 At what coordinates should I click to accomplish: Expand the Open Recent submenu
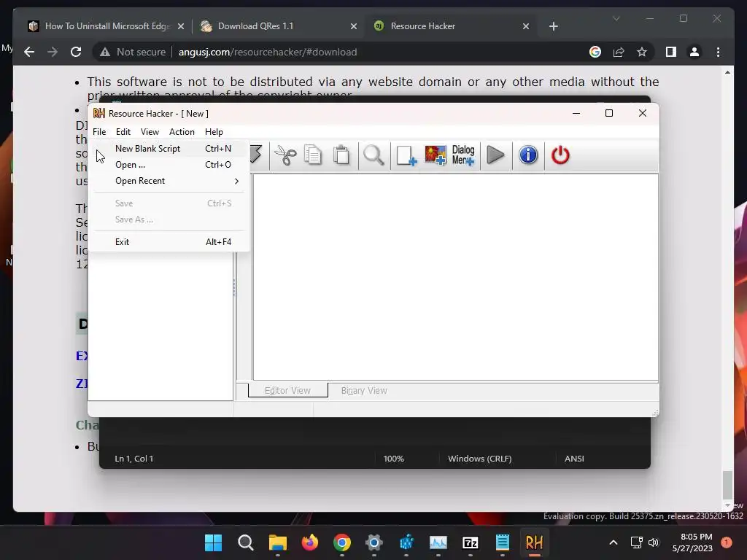[x=169, y=181]
